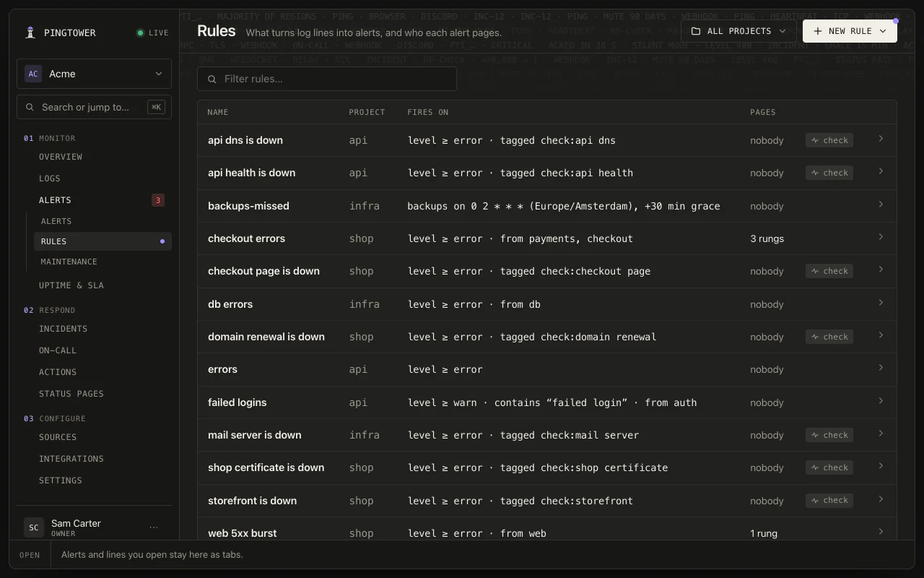Image resolution: width=924 pixels, height=578 pixels.
Task: Click the magnifier icon in Filter rules
Action: coord(212,79)
